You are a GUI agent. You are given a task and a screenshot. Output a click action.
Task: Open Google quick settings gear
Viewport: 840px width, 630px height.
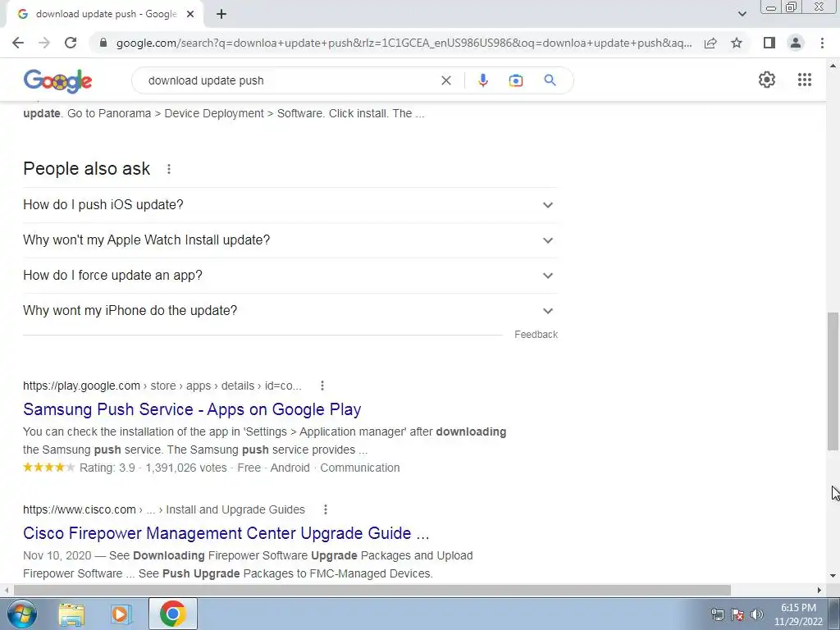[x=767, y=80]
